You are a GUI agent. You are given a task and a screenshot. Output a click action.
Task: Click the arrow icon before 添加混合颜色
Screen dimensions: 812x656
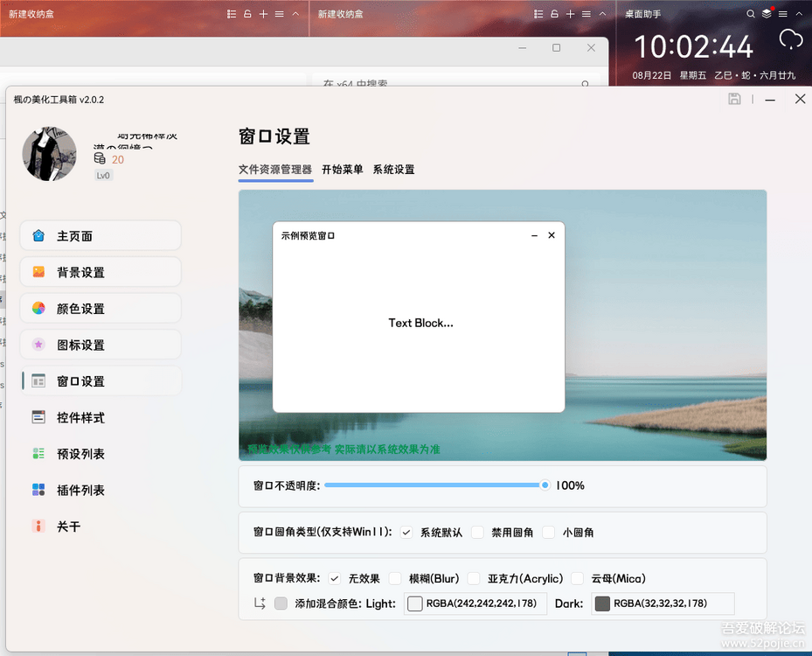(260, 604)
